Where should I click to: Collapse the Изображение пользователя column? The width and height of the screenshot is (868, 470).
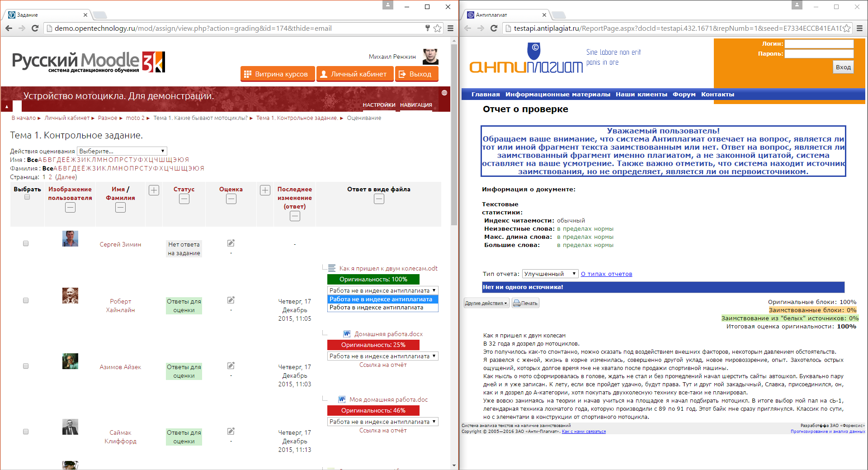pyautogui.click(x=70, y=208)
